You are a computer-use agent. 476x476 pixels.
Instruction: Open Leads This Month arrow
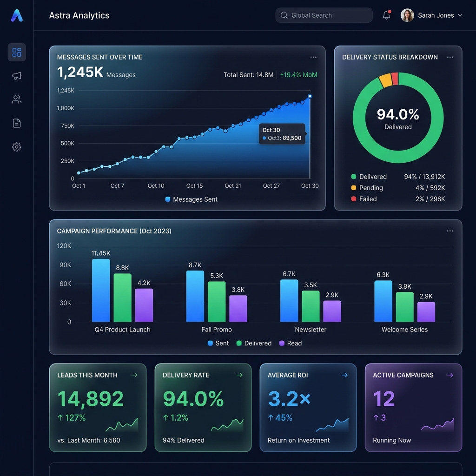pyautogui.click(x=134, y=375)
